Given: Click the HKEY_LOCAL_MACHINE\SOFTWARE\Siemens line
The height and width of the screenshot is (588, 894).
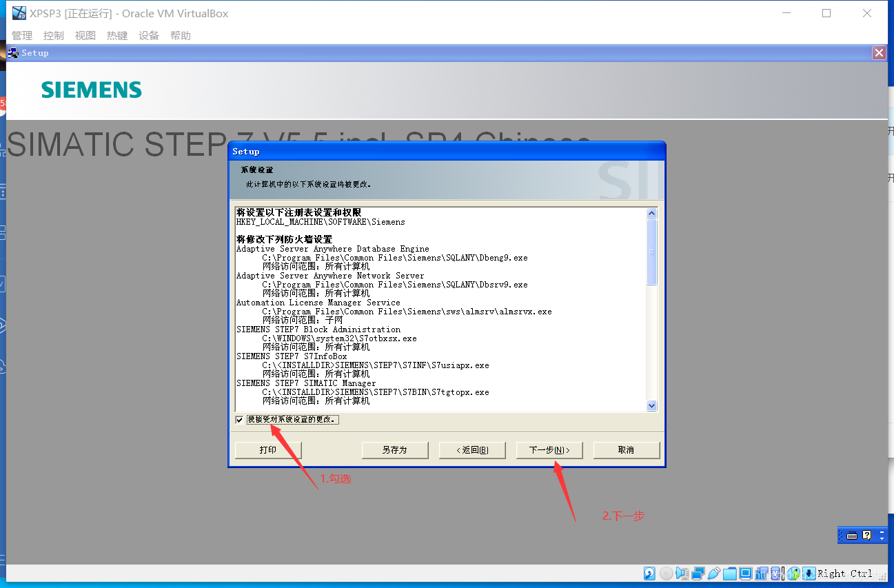Looking at the screenshot, I should 321,222.
